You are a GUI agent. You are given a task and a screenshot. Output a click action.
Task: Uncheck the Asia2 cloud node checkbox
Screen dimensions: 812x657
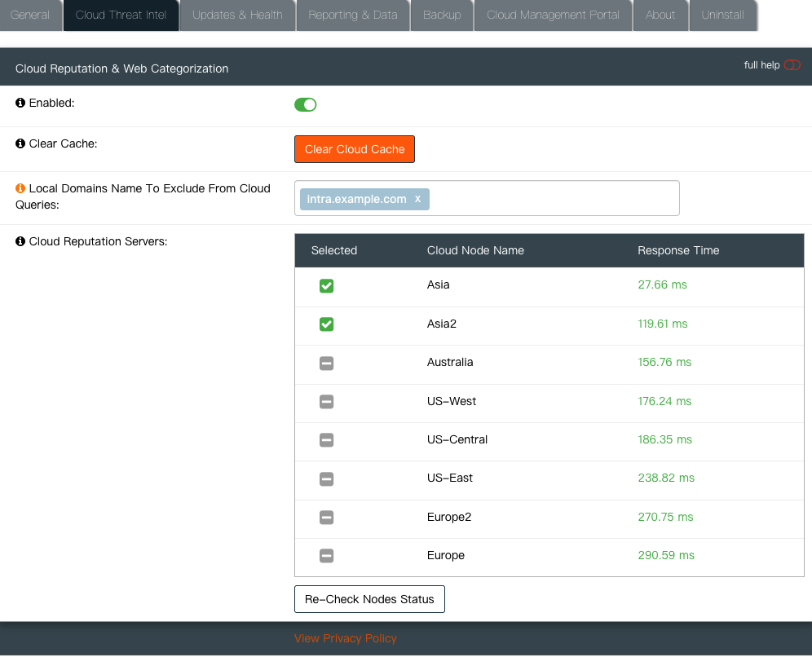pyautogui.click(x=326, y=324)
